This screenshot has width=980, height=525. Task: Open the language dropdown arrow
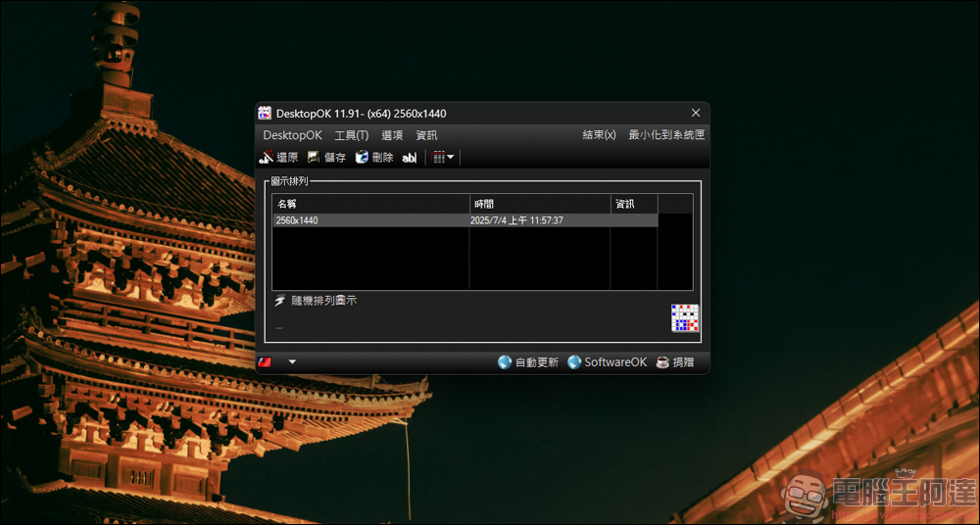pos(292,361)
